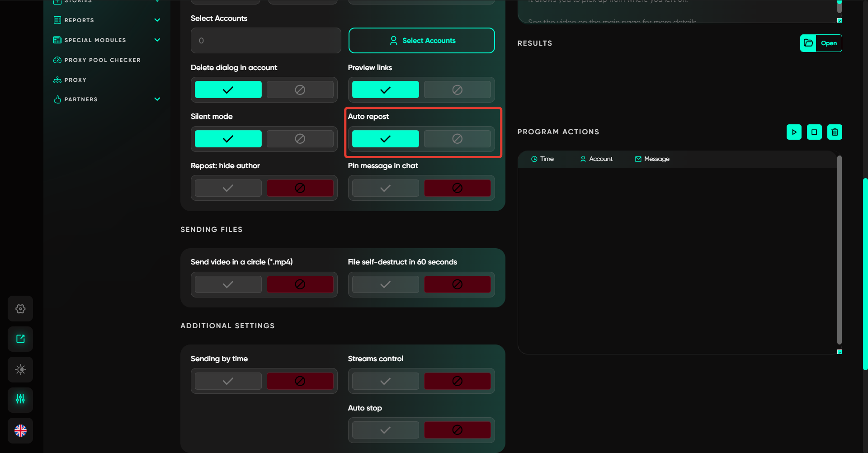Disable Auto repost with the block toggle
Viewport: 868px width, 453px height.
pyautogui.click(x=457, y=139)
